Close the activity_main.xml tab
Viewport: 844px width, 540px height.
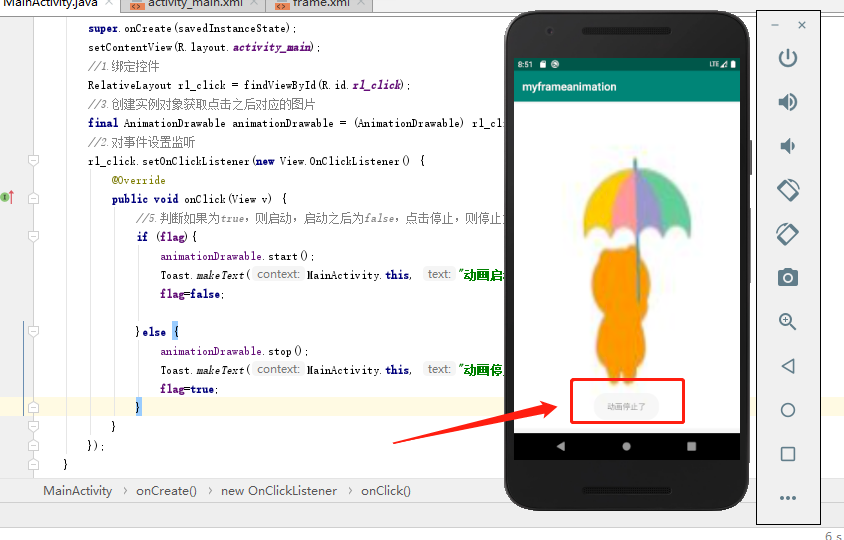pos(254,3)
